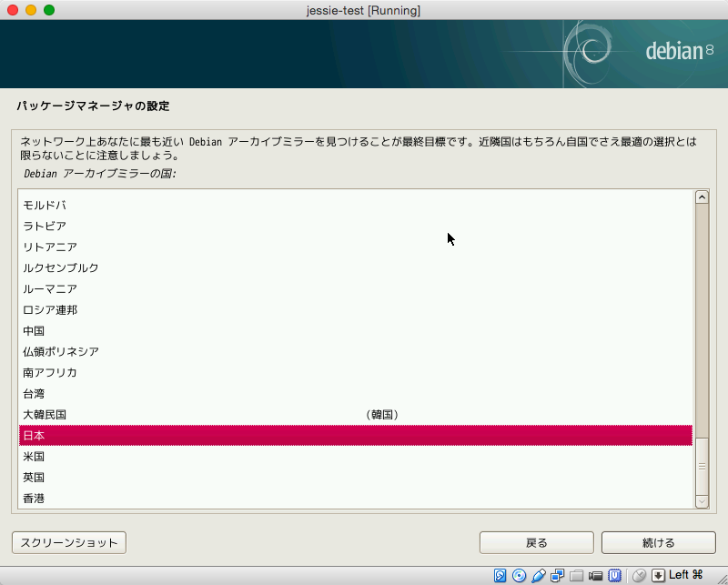The height and width of the screenshot is (585, 728).
Task: Select the highlighted 日本 row
Action: (x=356, y=436)
